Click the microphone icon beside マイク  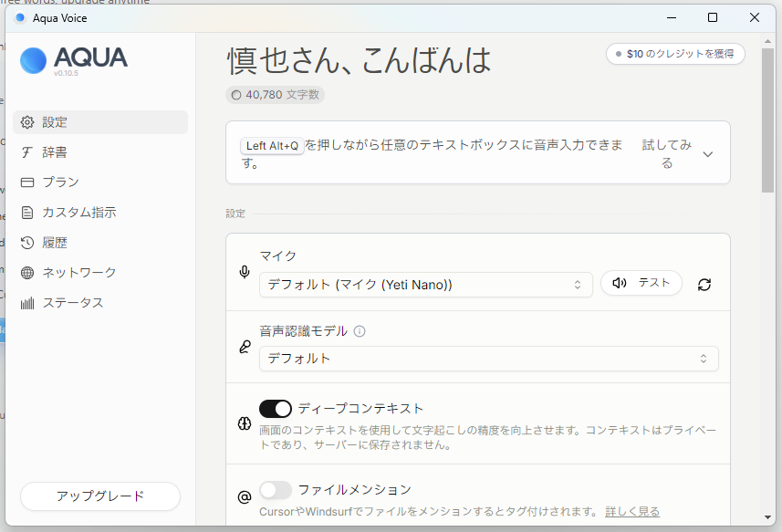(244, 272)
